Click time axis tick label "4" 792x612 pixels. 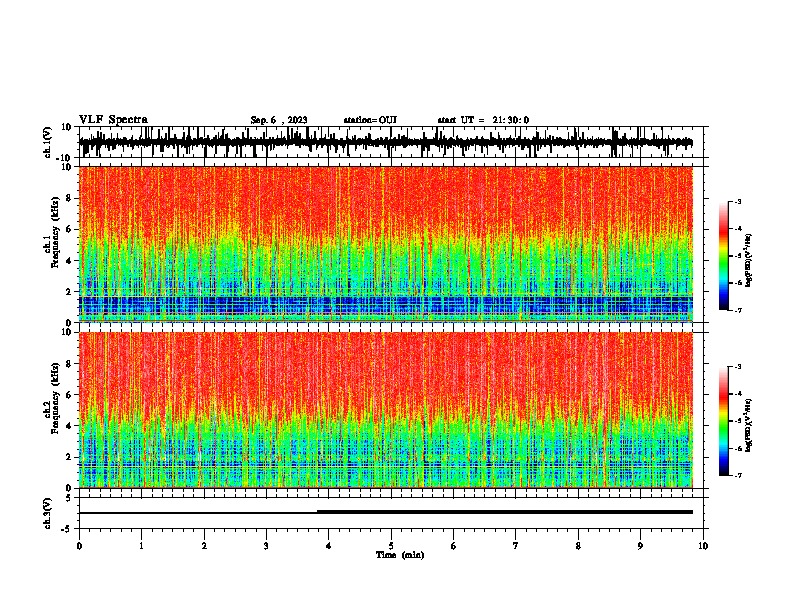pos(329,546)
